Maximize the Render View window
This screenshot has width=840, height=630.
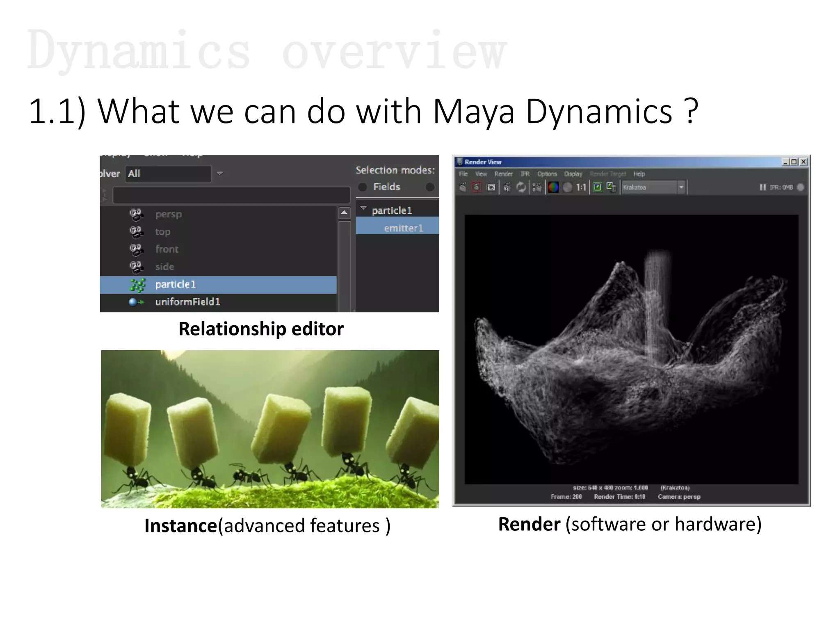point(794,162)
